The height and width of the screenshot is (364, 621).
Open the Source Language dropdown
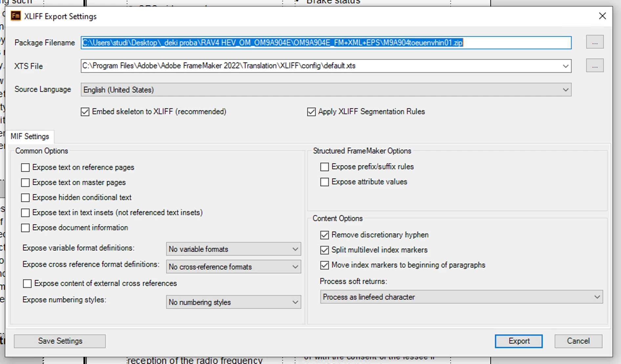(326, 90)
